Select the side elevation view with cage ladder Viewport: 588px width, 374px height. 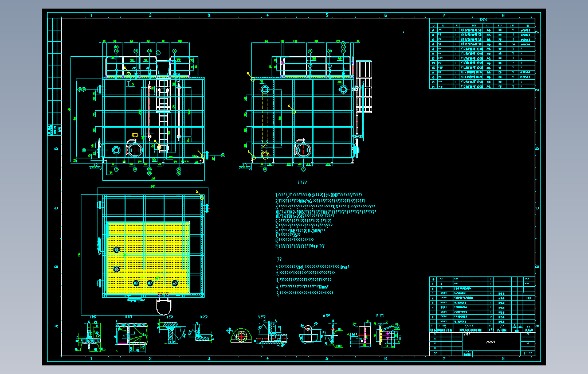[305, 105]
